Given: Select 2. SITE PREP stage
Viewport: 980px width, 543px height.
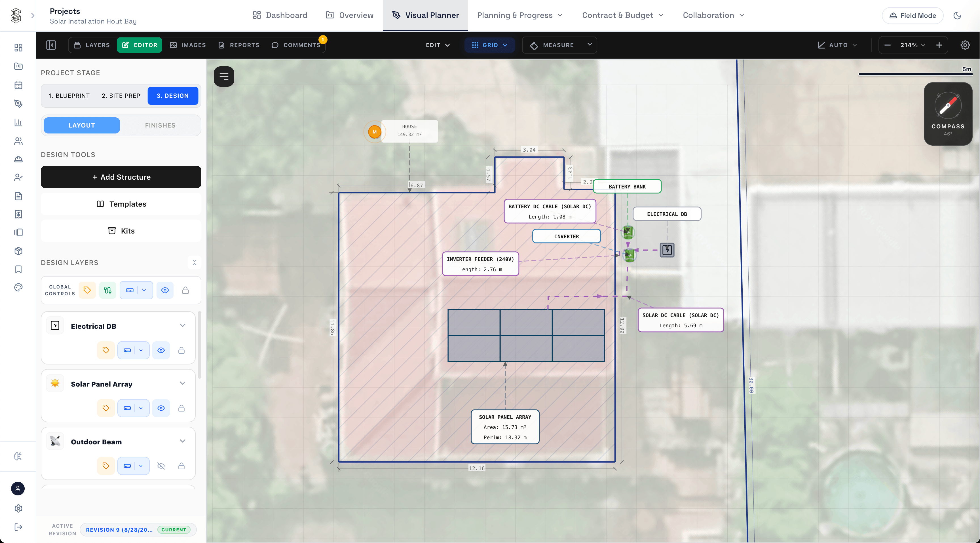Looking at the screenshot, I should (121, 96).
